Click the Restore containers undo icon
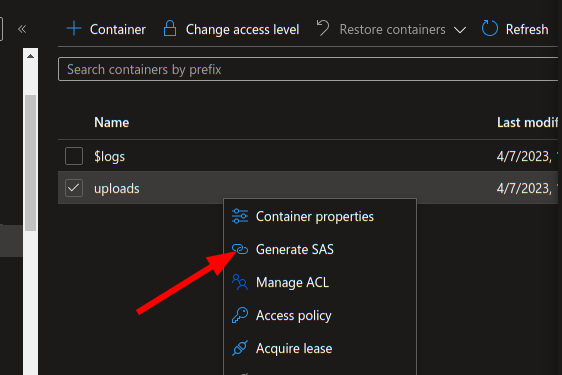This screenshot has width=562, height=375. (x=323, y=28)
